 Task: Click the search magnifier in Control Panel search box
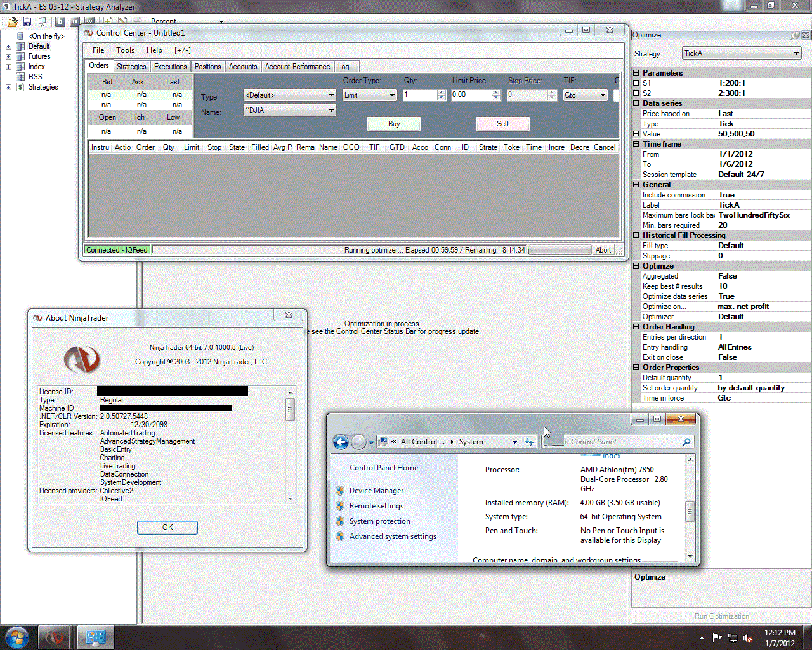coord(686,442)
